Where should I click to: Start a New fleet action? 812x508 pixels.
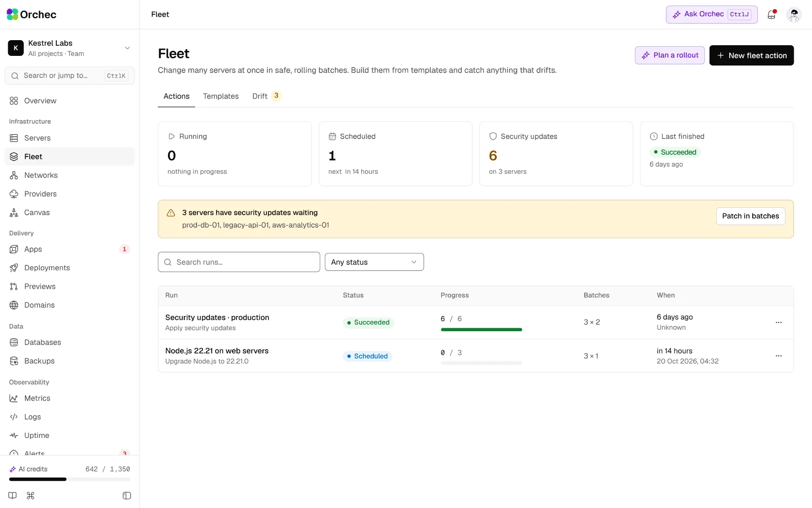point(752,55)
